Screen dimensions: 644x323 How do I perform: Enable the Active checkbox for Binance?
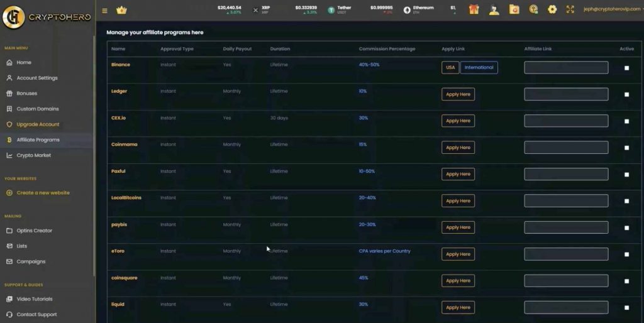(627, 68)
